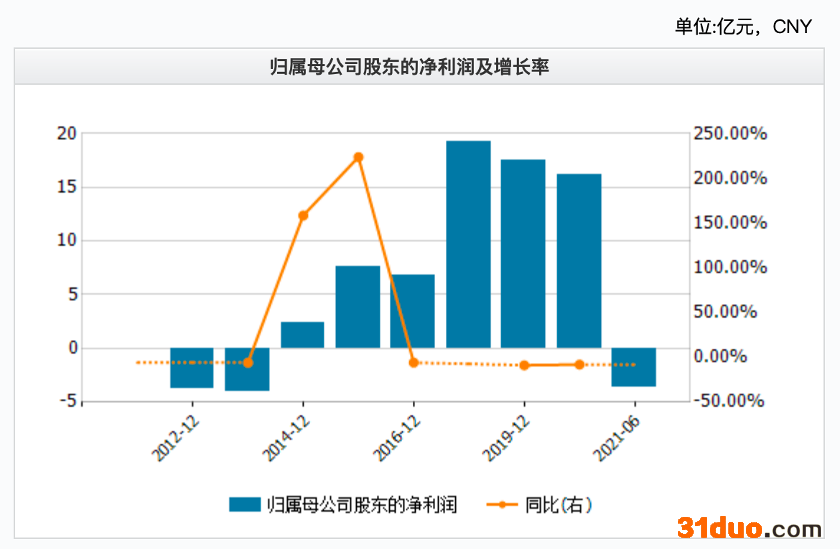Click the 250.00% right axis label
840x550 pixels.
728,134
